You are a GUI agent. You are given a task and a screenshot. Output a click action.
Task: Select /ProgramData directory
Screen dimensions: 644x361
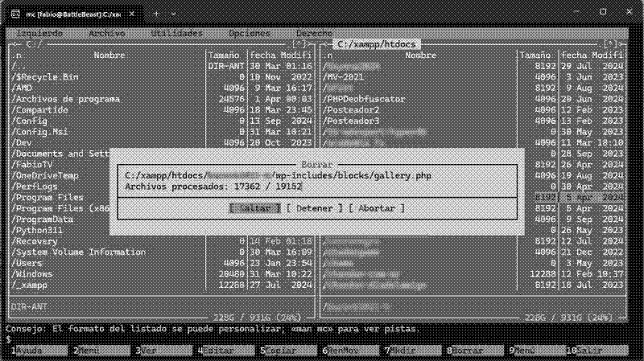[x=43, y=219]
